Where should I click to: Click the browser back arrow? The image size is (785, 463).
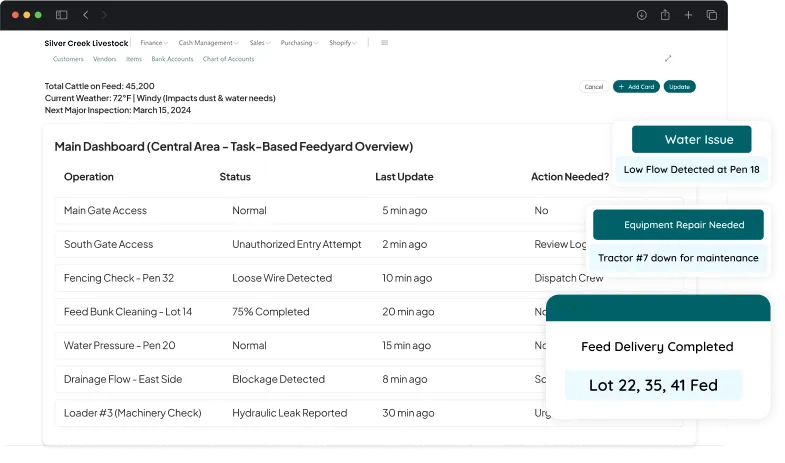tap(86, 15)
